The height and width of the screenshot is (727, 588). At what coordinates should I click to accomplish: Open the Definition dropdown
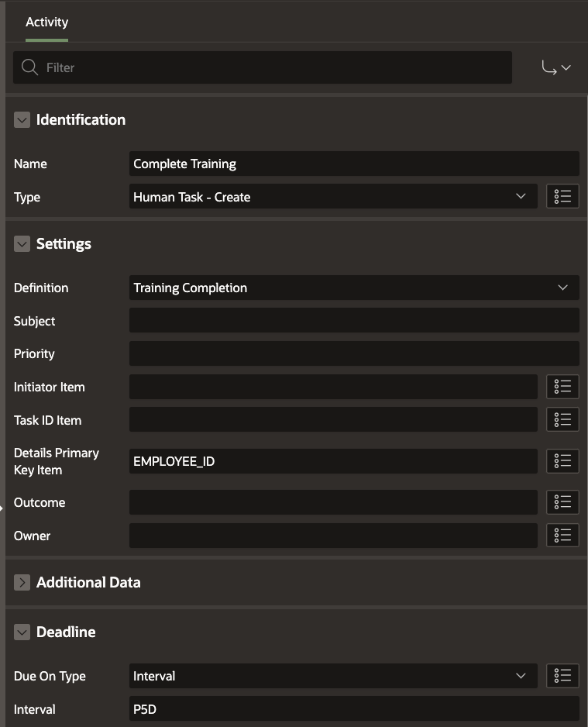354,288
